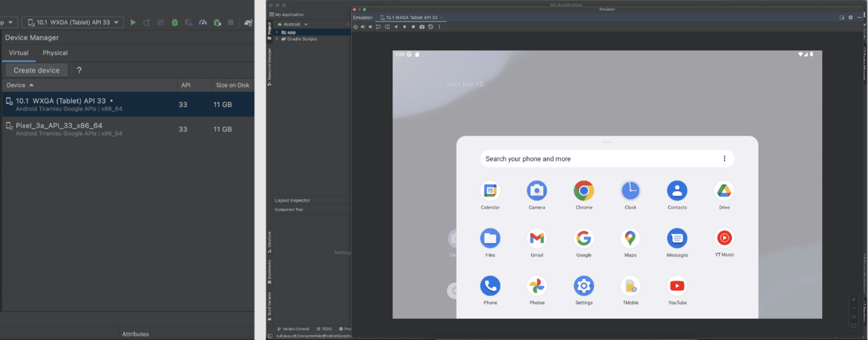Open the Device Manager help question mark

79,70
